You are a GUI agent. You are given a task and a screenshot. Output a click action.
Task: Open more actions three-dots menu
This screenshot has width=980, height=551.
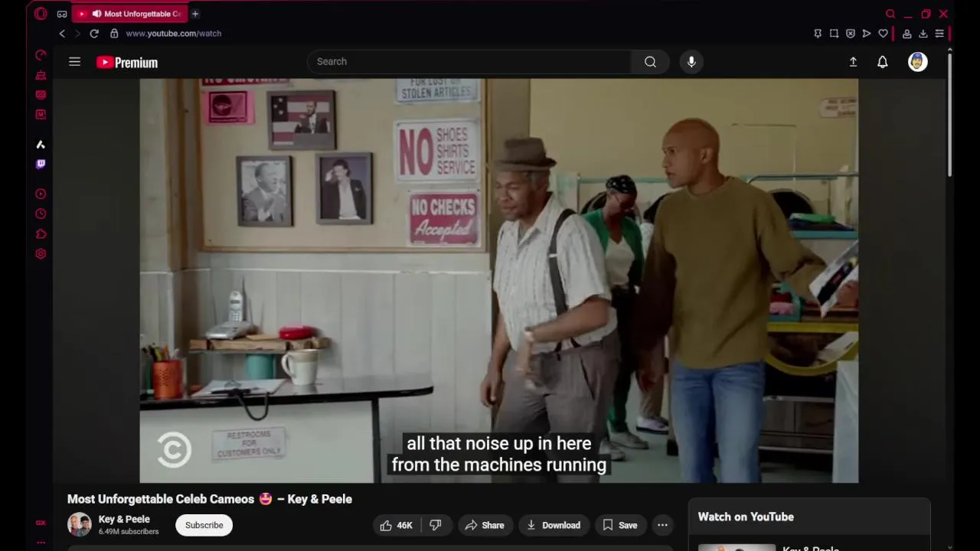662,525
